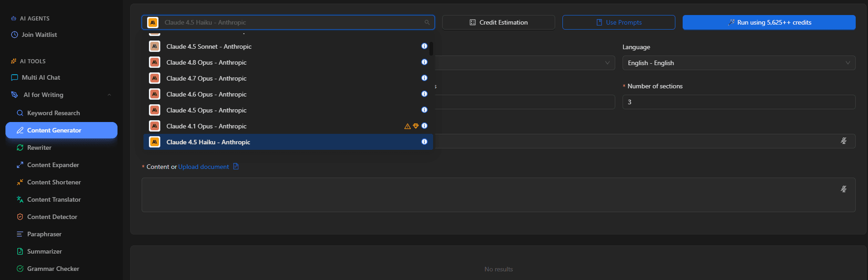
Task: Open the Language dropdown showing English
Action: (739, 63)
